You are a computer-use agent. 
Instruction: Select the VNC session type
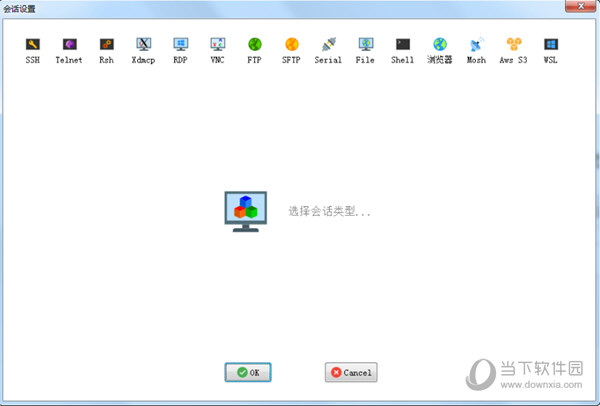pyautogui.click(x=217, y=51)
